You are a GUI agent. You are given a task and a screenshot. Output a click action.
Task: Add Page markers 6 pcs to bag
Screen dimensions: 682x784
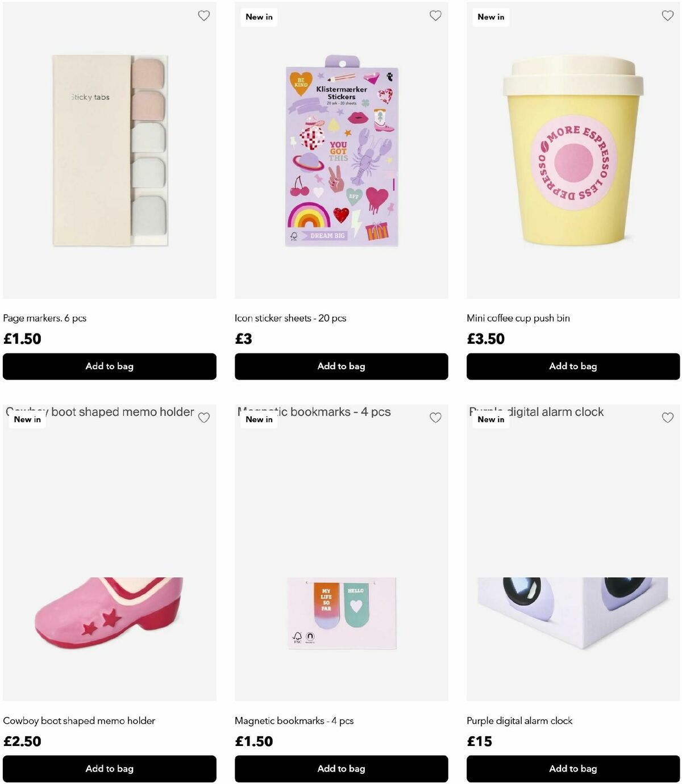pyautogui.click(x=110, y=366)
